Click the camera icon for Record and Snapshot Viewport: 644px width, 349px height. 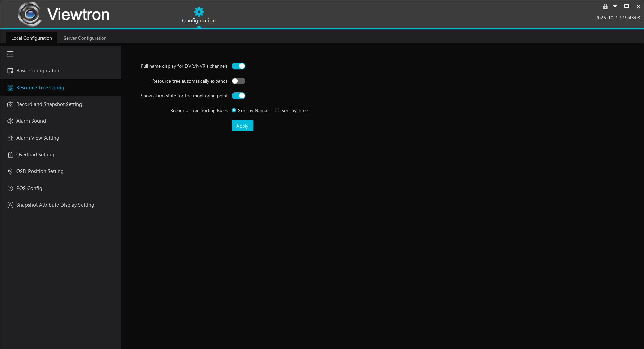coord(10,104)
